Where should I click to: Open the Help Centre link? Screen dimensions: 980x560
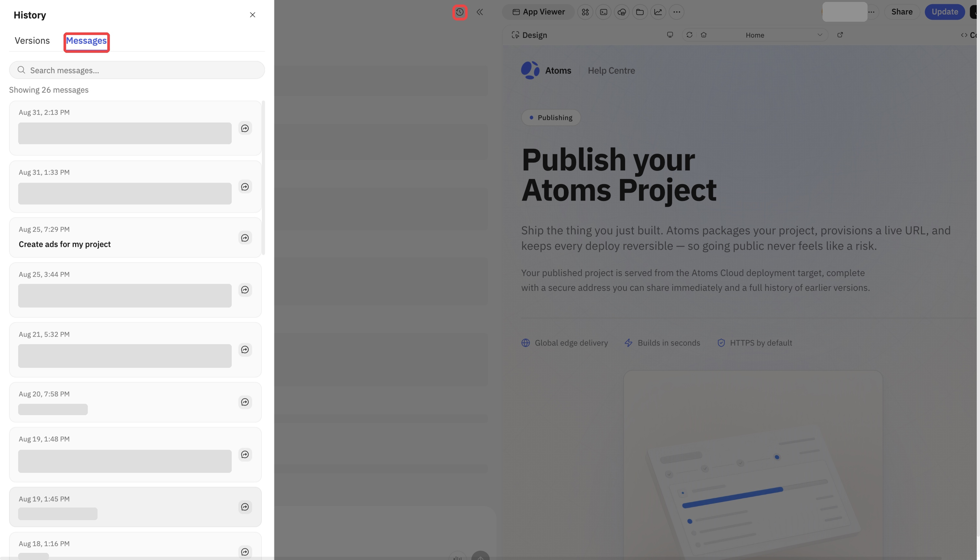[611, 70]
